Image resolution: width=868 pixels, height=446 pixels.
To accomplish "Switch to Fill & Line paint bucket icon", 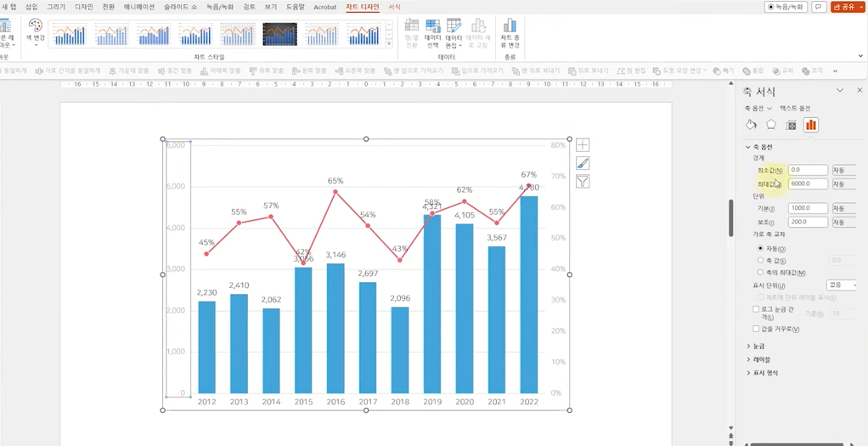I will pyautogui.click(x=751, y=125).
